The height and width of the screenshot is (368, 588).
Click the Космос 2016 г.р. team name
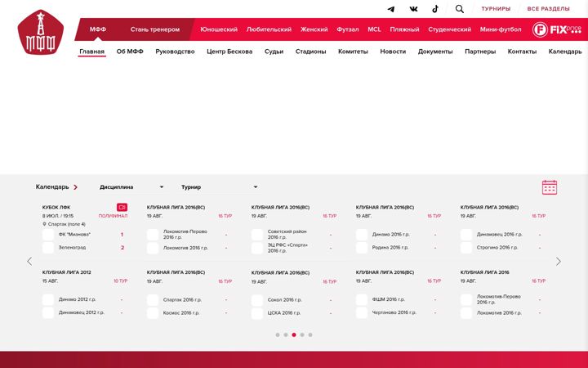[x=181, y=312]
